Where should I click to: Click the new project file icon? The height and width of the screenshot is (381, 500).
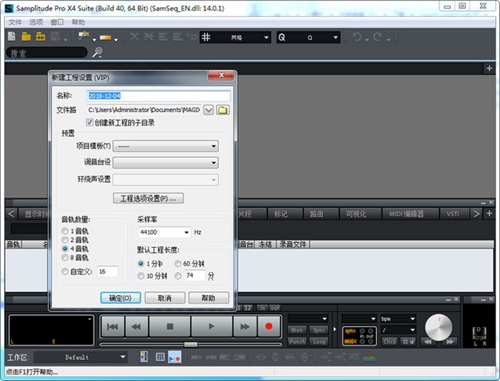coord(12,36)
